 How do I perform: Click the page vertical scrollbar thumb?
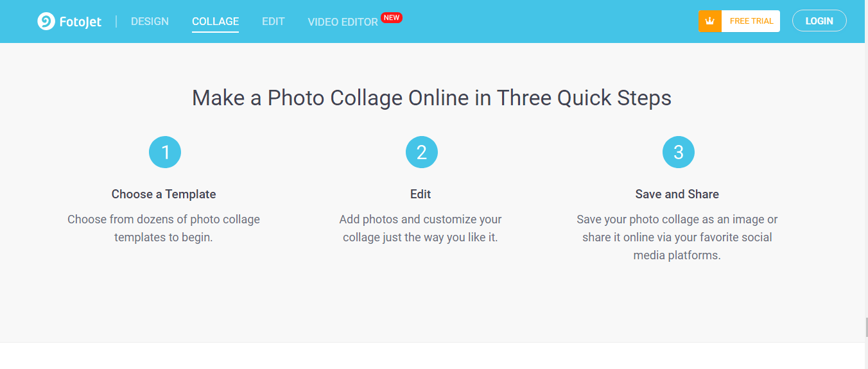tap(866, 326)
